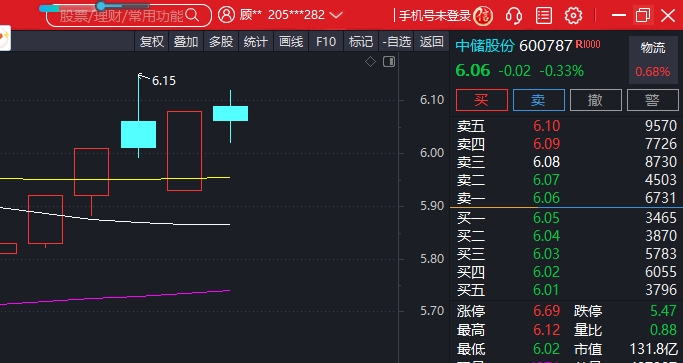
Task: Remove from watchlist with -自选
Action: [x=396, y=42]
